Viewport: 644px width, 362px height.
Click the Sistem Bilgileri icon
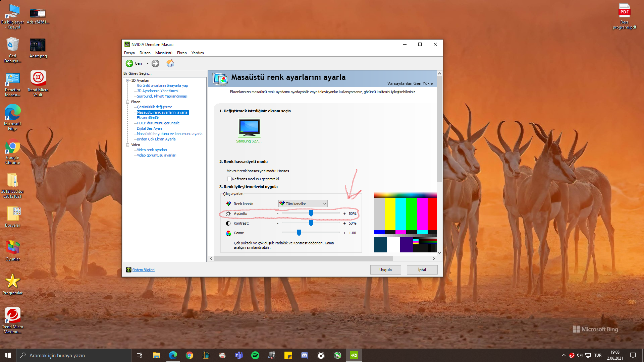coord(128,270)
